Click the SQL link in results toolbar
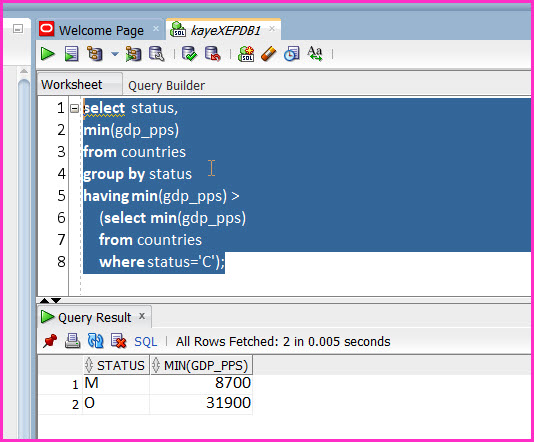534x442 pixels. point(146,342)
